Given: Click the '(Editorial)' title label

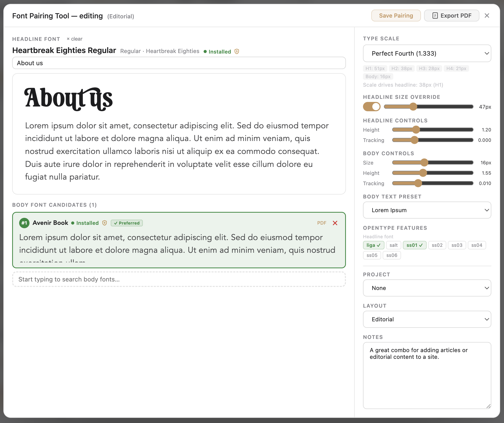Looking at the screenshot, I should (x=121, y=16).
